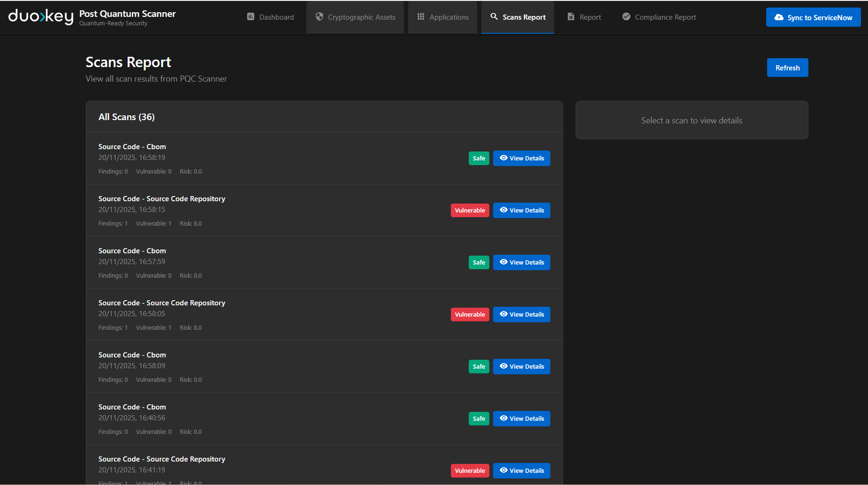View Details for Cbom scan at 16:58:19
The image size is (868, 485).
coord(521,158)
